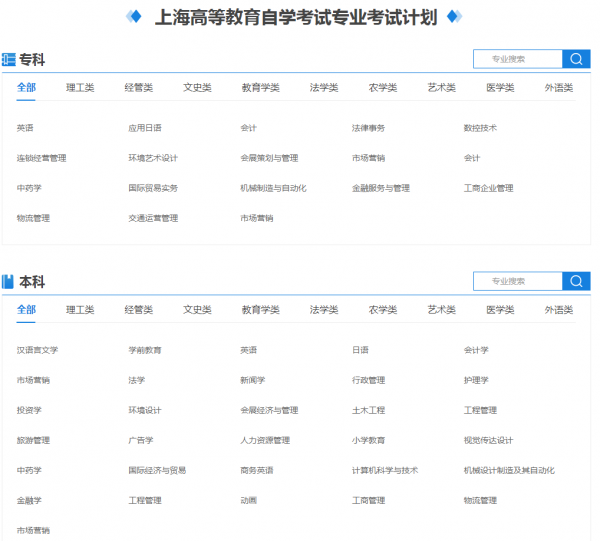The height and width of the screenshot is (541, 600).
Task: Select the 全部 tab under 本科
Action: [26, 310]
